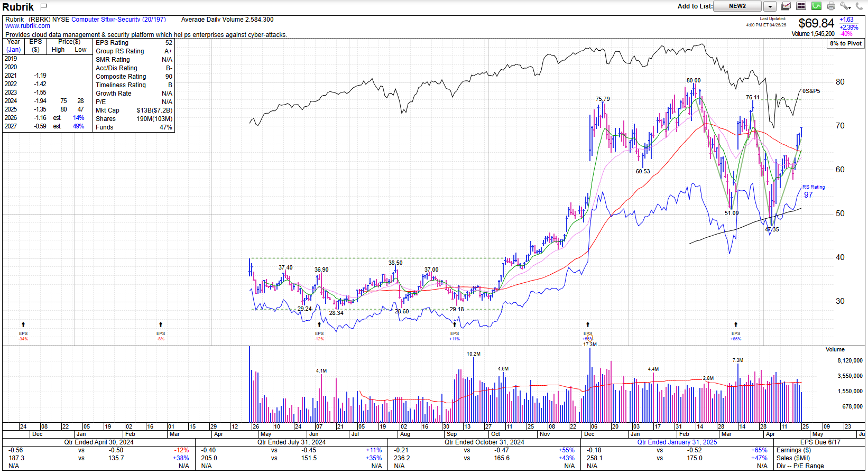This screenshot has width=868, height=474.
Task: Click the 76.11 price peak label
Action: [x=753, y=97]
